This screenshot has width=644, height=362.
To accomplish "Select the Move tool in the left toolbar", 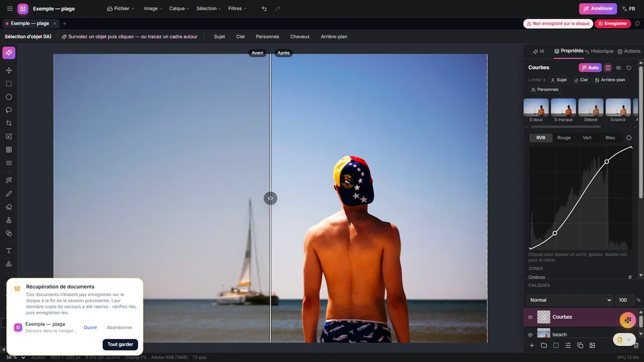I will [9, 70].
